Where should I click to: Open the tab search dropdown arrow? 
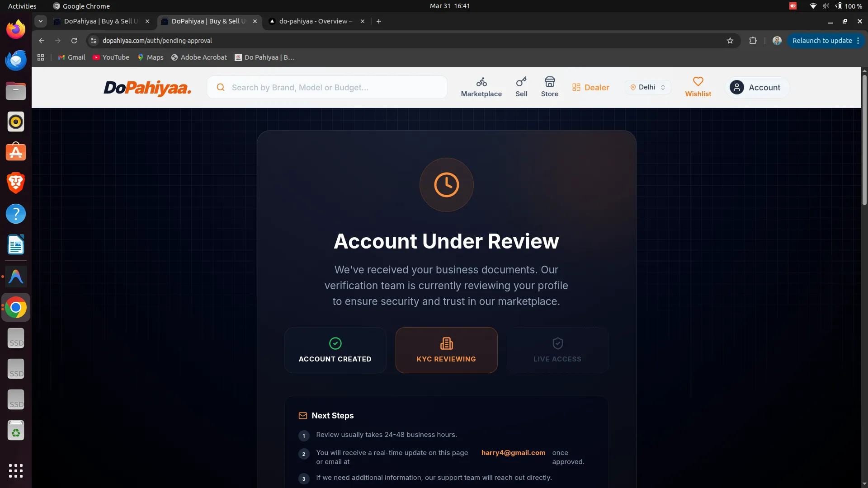pos(41,21)
